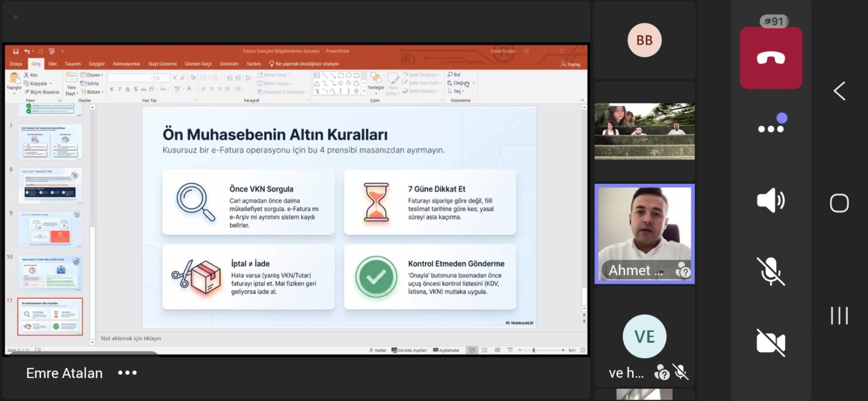Open Değiştir replace dropdown arrow

(473, 83)
